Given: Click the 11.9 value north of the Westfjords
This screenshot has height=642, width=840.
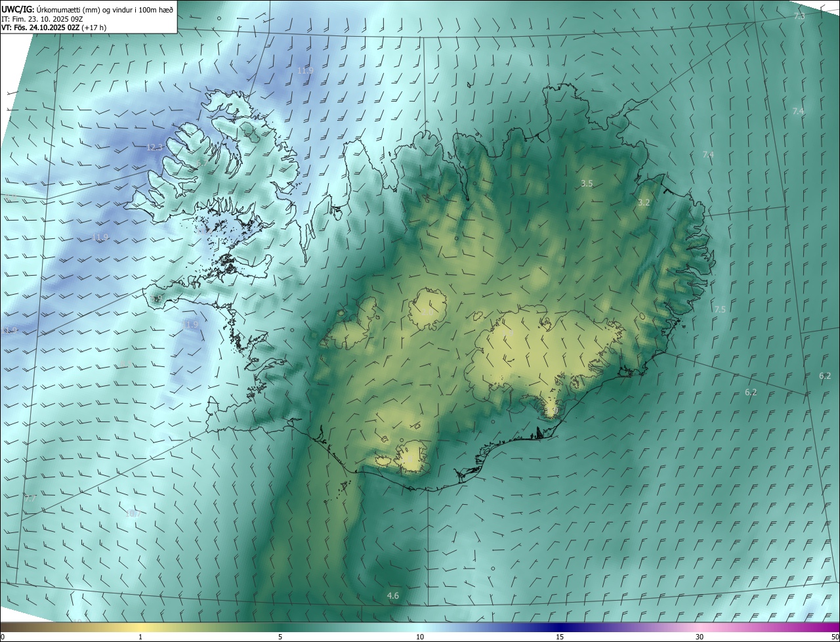Looking at the screenshot, I should click(x=305, y=70).
